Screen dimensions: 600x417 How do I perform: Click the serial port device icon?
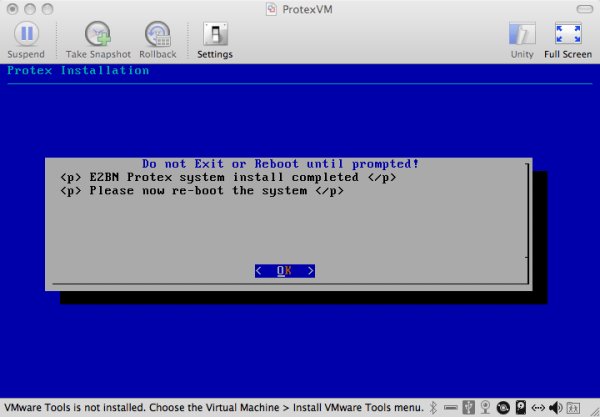451,408
